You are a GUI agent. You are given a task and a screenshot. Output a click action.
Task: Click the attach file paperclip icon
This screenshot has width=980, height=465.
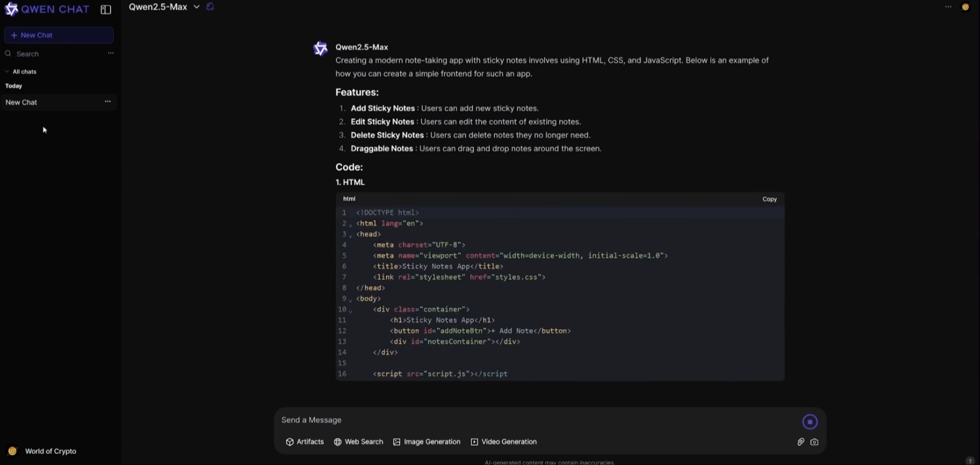coord(801,442)
